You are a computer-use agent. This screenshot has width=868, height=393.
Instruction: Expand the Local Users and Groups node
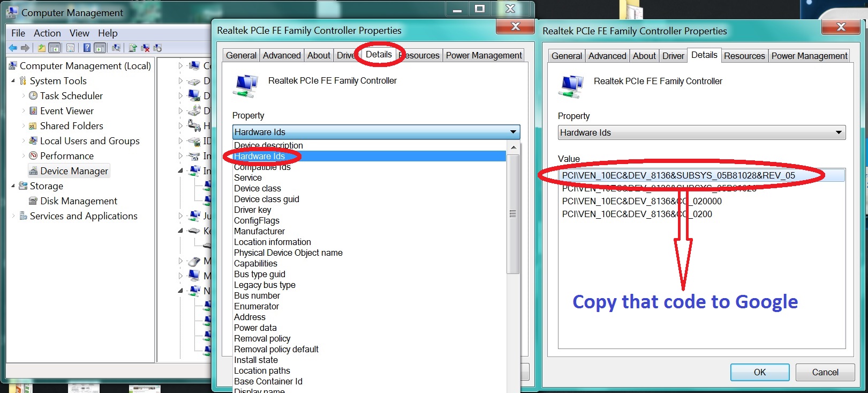coord(24,141)
